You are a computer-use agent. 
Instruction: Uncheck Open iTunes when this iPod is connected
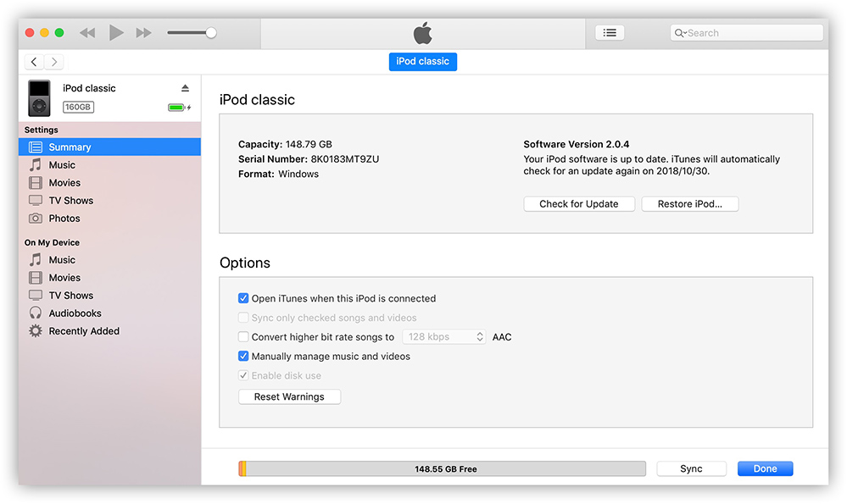[x=243, y=299]
